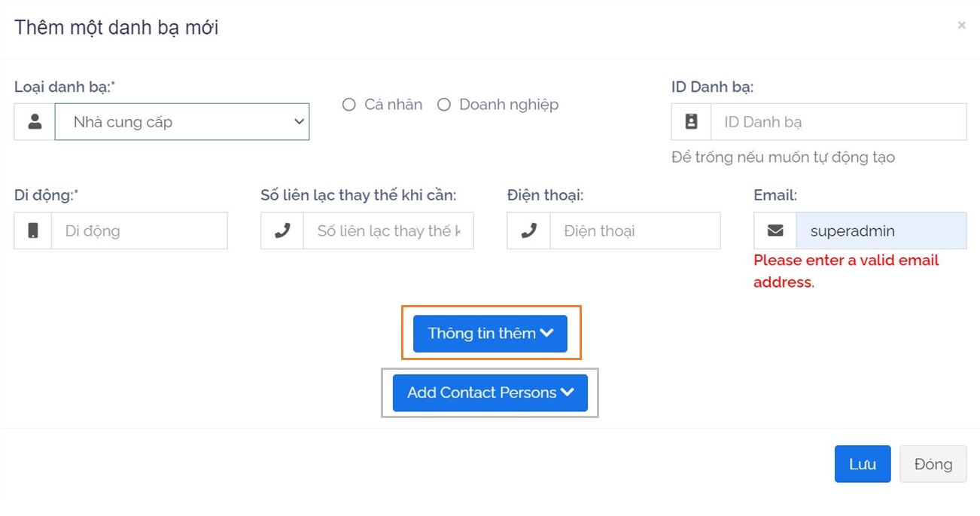980x516 pixels.
Task: Close dialog with the X icon
Action: click(961, 26)
